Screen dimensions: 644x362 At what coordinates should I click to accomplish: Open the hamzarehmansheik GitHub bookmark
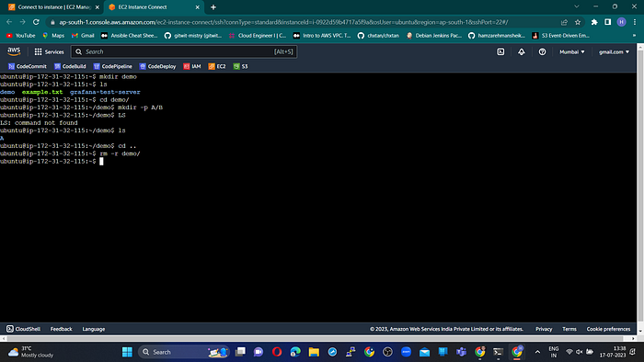[497, 36]
